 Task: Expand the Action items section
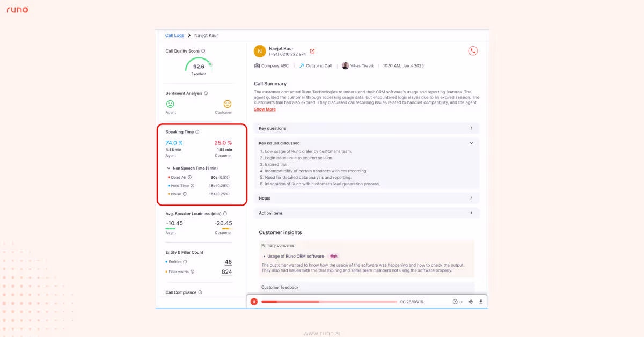click(x=471, y=213)
